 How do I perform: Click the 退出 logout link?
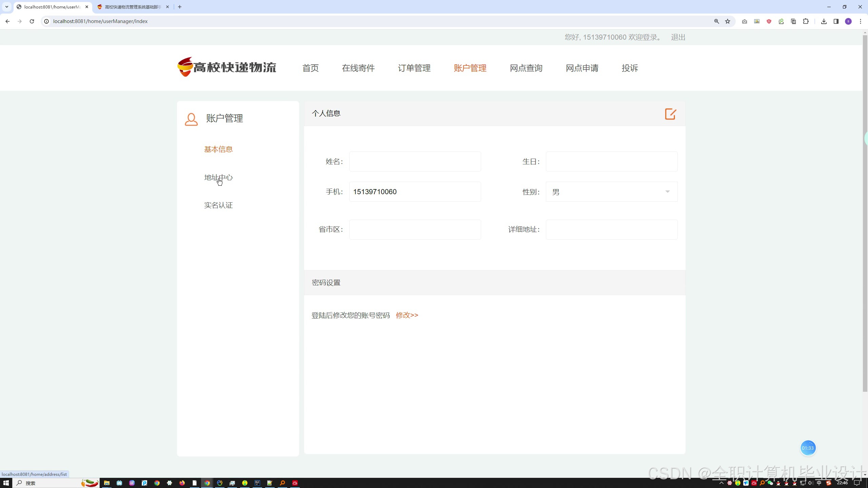[x=678, y=37]
